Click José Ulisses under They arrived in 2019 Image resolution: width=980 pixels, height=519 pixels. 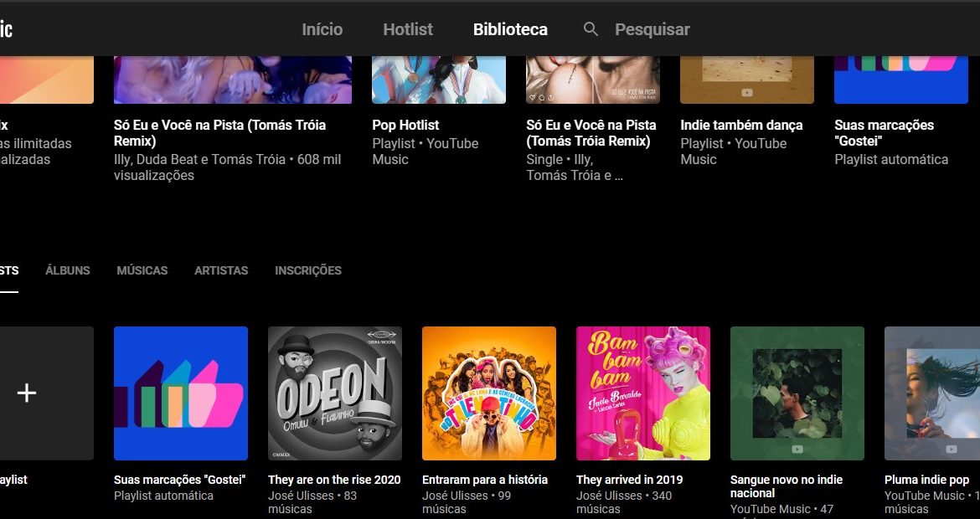607,496
